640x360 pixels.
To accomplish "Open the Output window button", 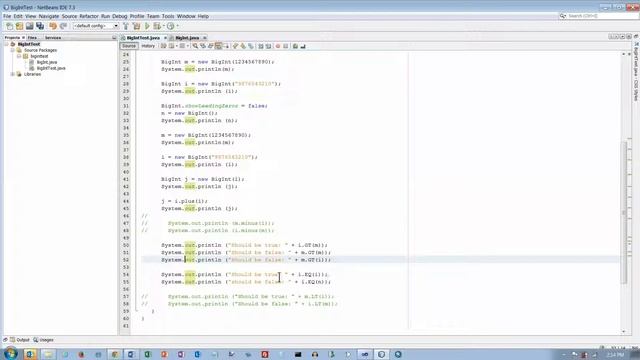I will pos(20,340).
